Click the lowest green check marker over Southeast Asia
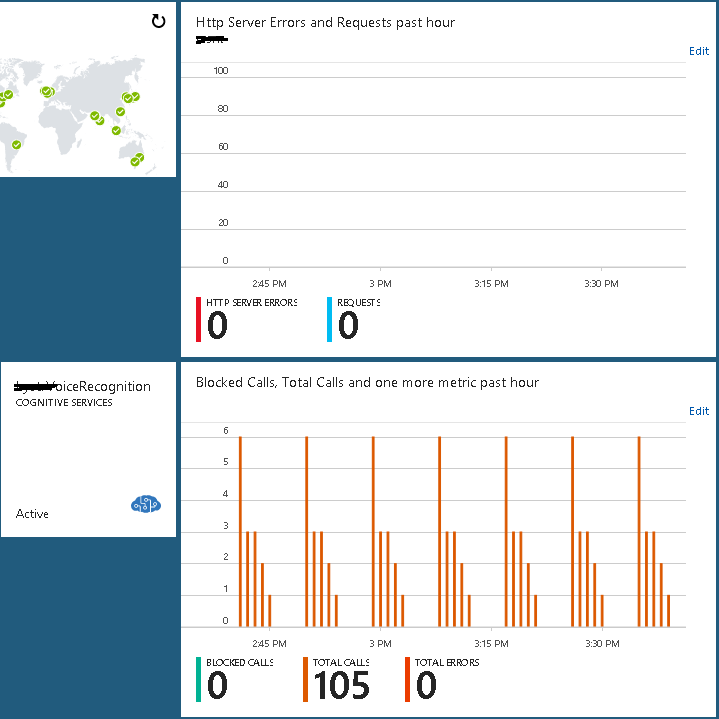719x719 pixels. click(x=116, y=131)
